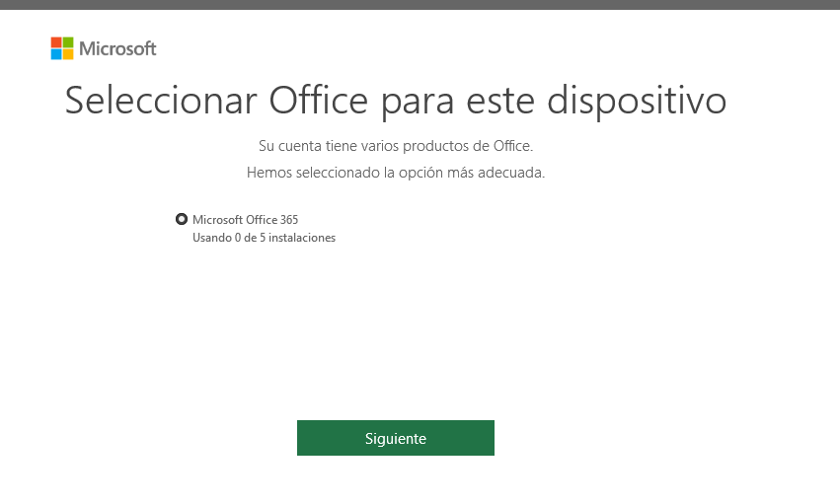Click the word 'Office' in the heading

318,100
